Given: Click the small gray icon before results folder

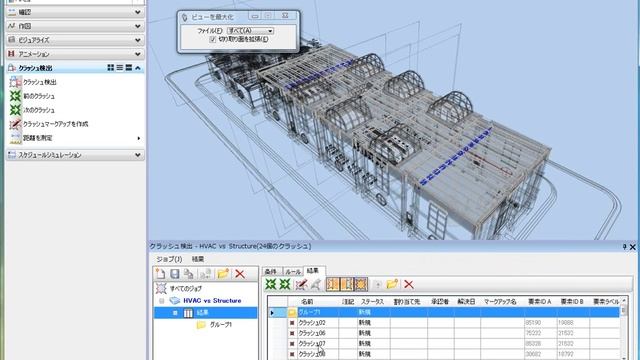Looking at the screenshot, I should pyautogui.click(x=378, y=284).
